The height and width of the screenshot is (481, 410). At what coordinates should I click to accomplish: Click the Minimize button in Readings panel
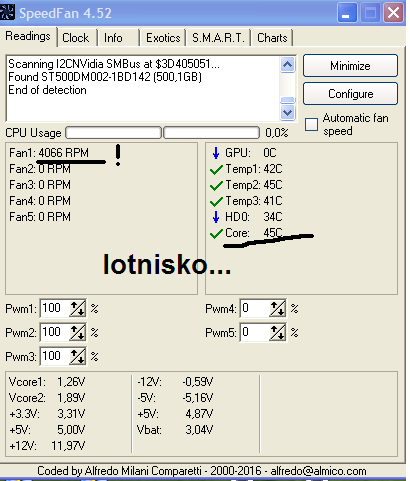point(350,66)
